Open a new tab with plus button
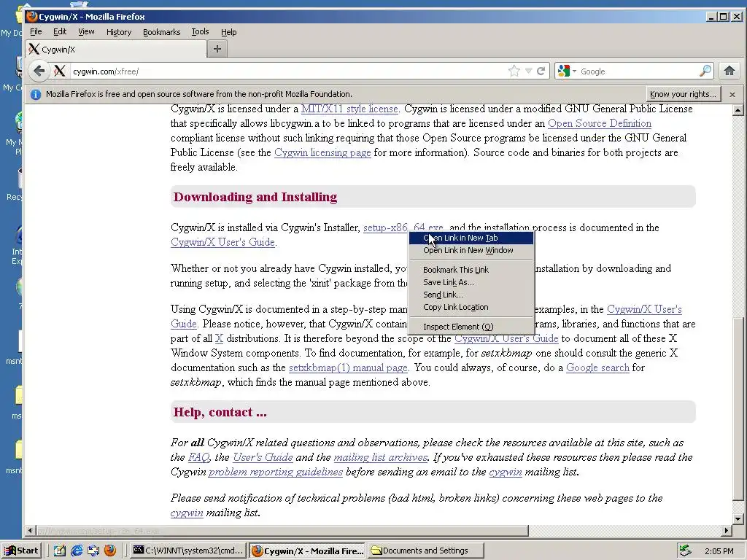 [217, 49]
